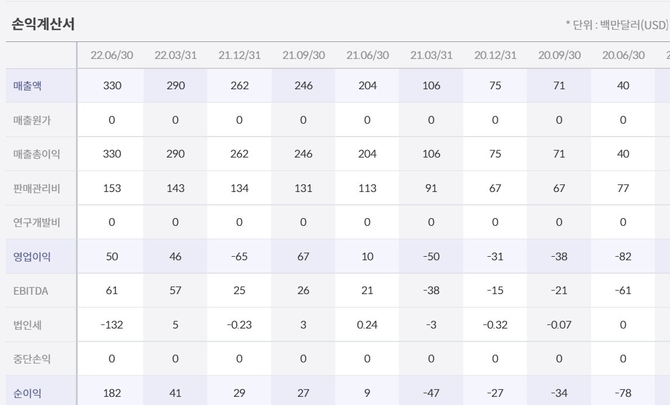Click the 21.12/31 column header
Image resolution: width=670 pixels, height=405 pixels.
pos(239,55)
